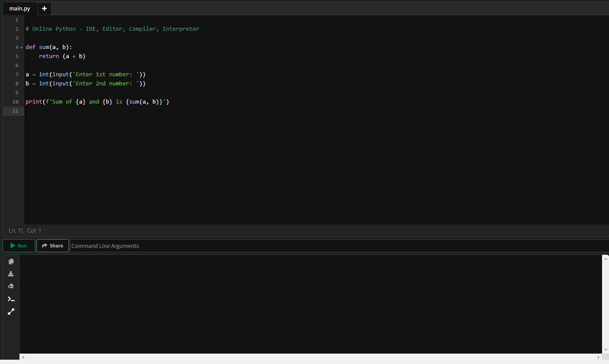Click the 'Ln: 11, Col: 1' status text
Screen dimensions: 609x364
point(25,231)
